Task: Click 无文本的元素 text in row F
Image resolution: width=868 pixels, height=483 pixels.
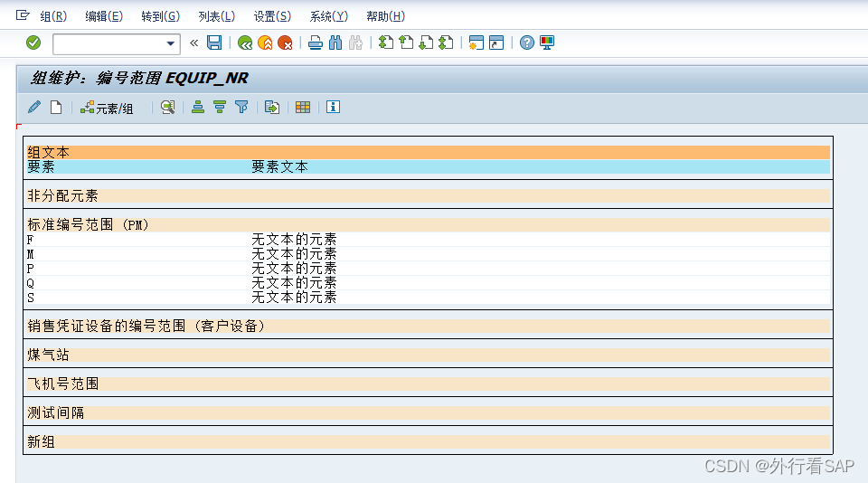Action: (x=294, y=240)
